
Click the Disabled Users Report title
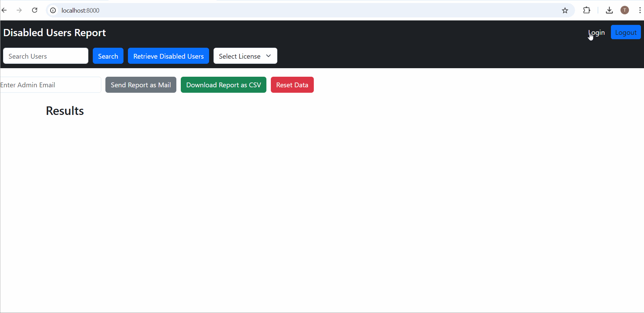(55, 33)
